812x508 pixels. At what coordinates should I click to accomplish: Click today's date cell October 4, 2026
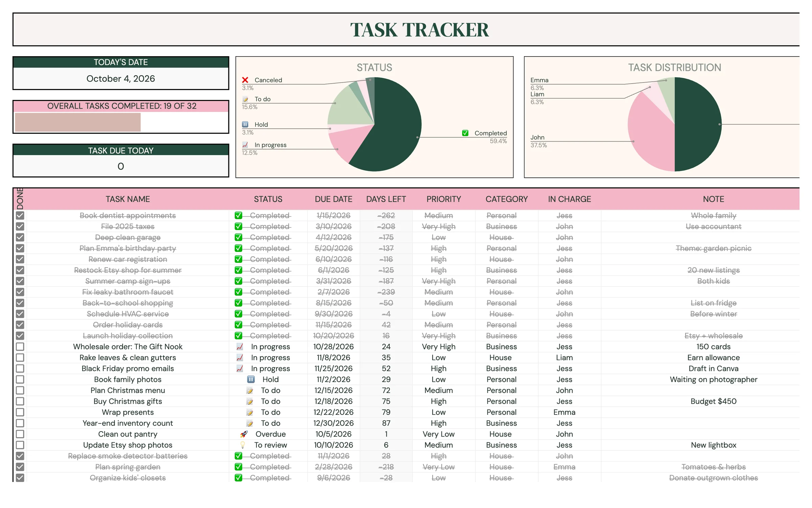click(121, 79)
